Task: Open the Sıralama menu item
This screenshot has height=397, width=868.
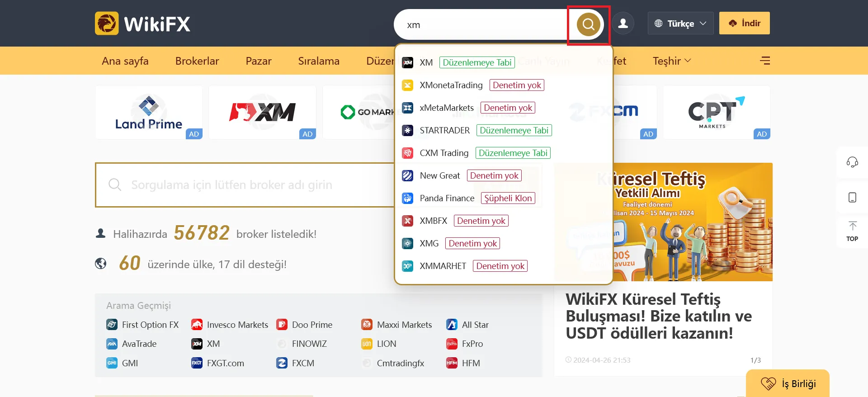Action: (x=319, y=61)
